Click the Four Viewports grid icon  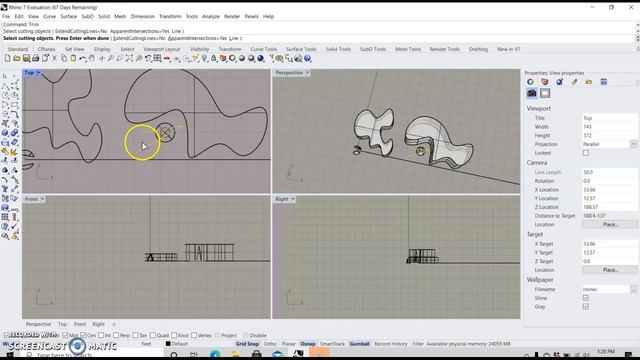[x=158, y=59]
